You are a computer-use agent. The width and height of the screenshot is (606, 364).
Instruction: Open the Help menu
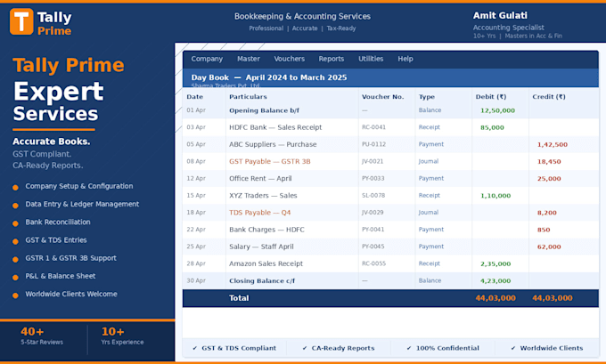(405, 59)
